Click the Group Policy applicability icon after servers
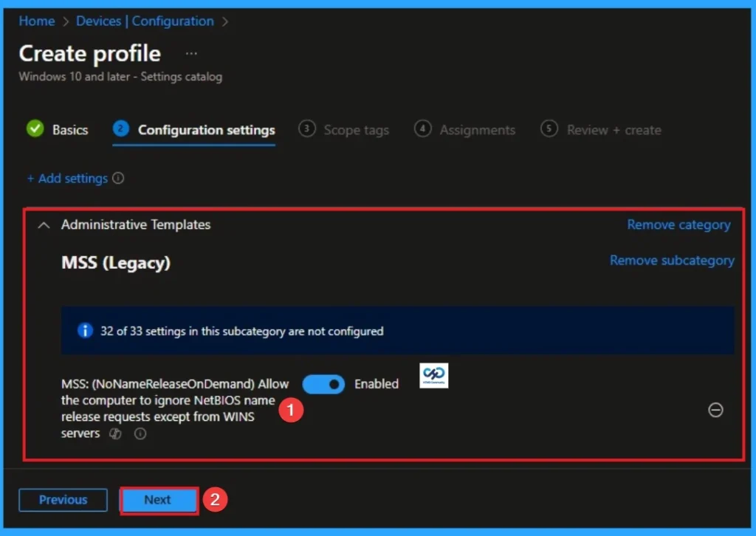Viewport: 756px width, 536px height. (115, 434)
